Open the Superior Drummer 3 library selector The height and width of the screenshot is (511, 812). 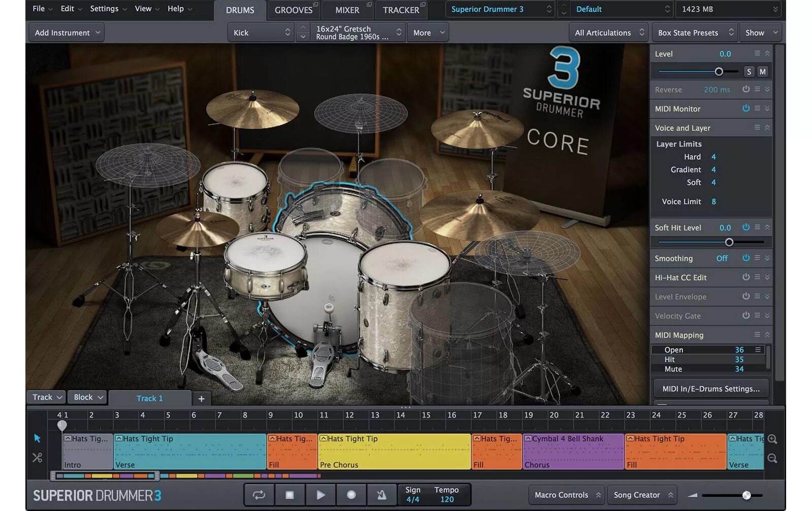click(500, 9)
